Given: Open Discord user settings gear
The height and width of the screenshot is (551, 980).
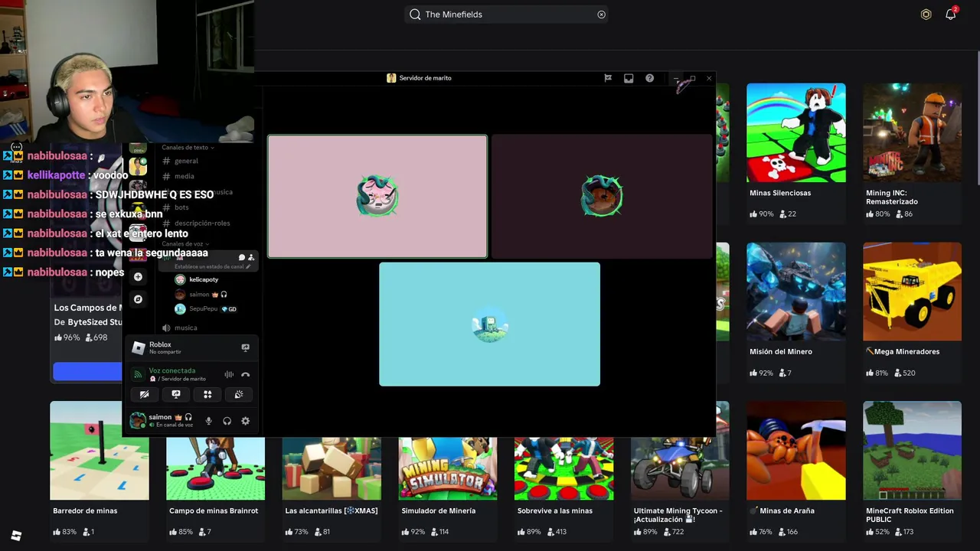Looking at the screenshot, I should point(245,421).
